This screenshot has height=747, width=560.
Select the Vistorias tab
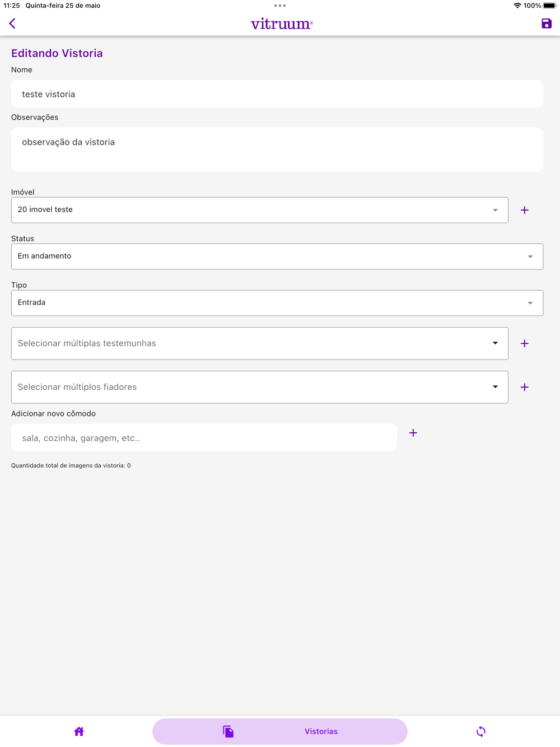point(321,731)
